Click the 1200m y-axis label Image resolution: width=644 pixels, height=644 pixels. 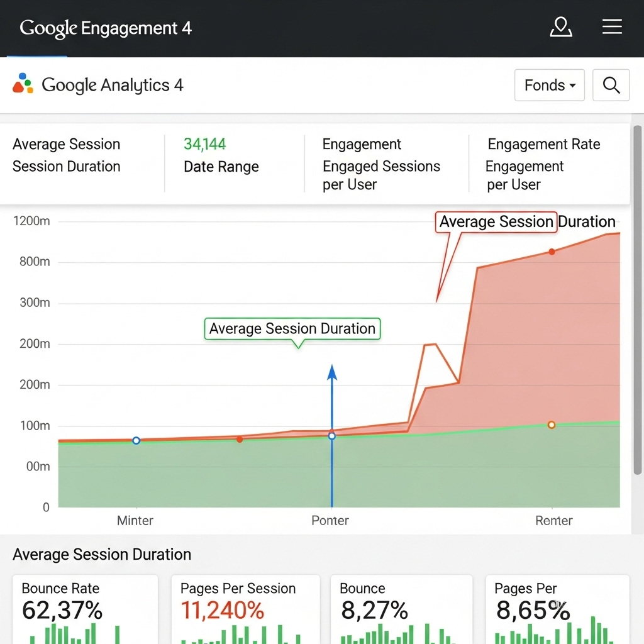pos(31,221)
